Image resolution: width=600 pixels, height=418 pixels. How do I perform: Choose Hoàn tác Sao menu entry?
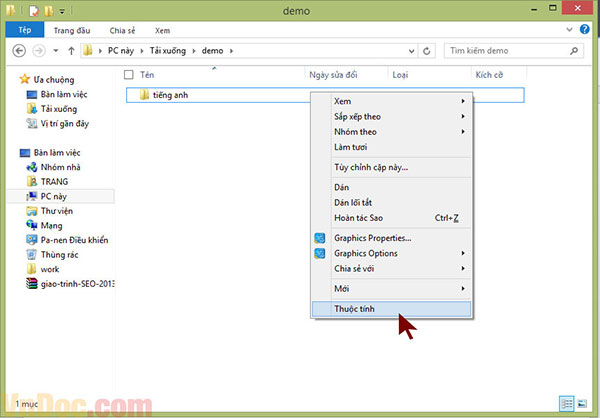(x=392, y=218)
